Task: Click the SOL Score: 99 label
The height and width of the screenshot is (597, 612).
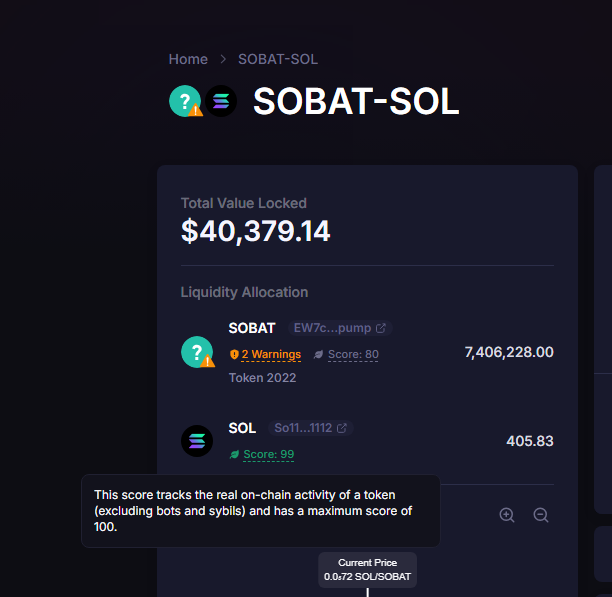Action: coord(268,454)
